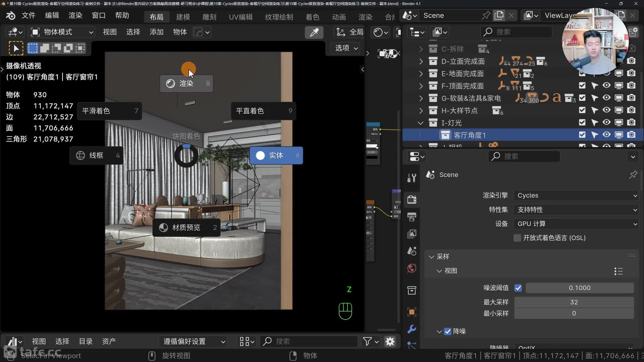Enable Open Shading Language (OSL) checkbox
The image size is (644, 362).
pyautogui.click(x=517, y=238)
